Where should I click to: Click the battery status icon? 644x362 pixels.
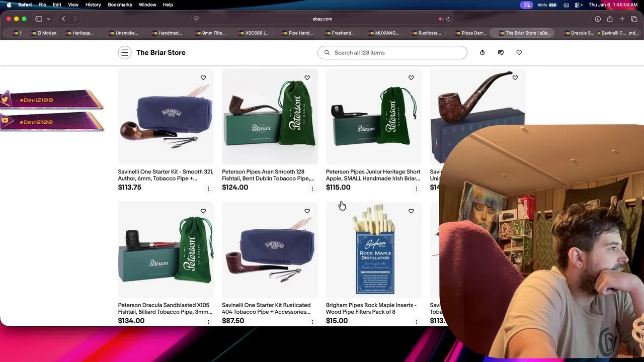[554, 5]
